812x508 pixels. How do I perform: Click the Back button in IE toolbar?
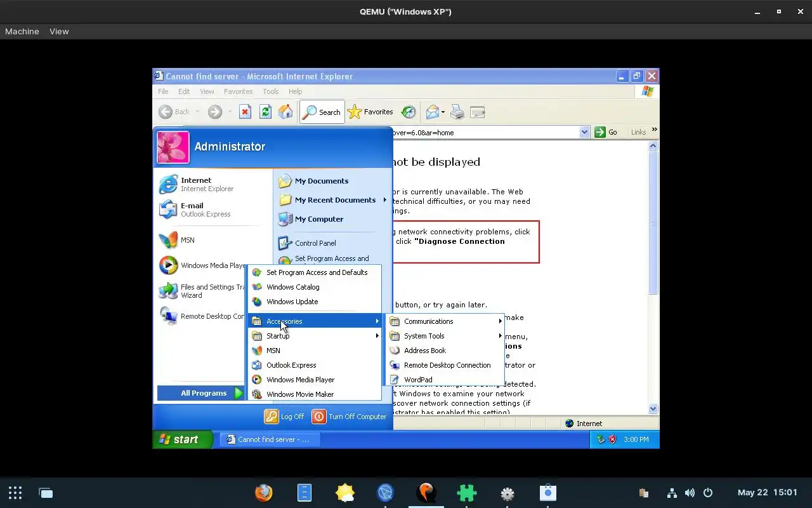pyautogui.click(x=174, y=112)
